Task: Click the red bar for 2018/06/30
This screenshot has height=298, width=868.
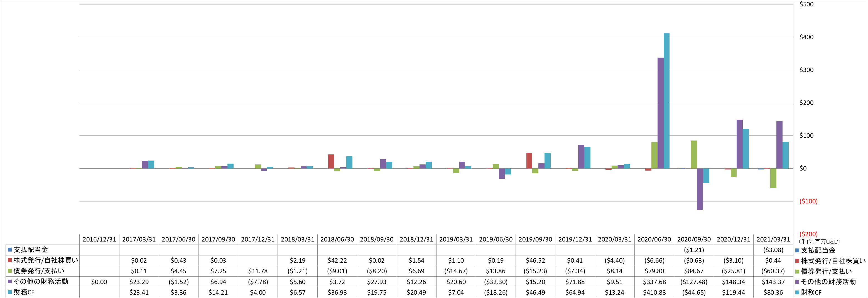Action: [331, 162]
